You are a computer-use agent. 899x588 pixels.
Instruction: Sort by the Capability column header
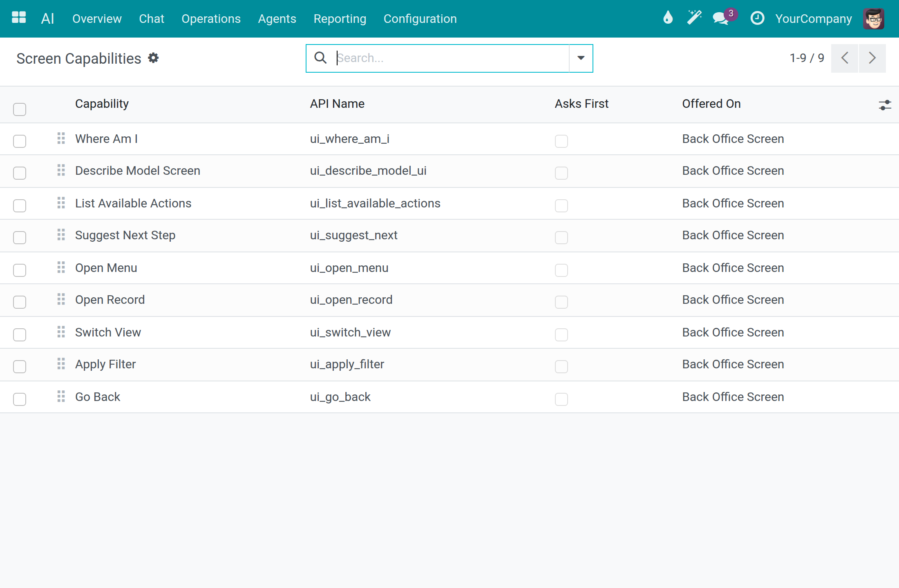click(x=102, y=104)
